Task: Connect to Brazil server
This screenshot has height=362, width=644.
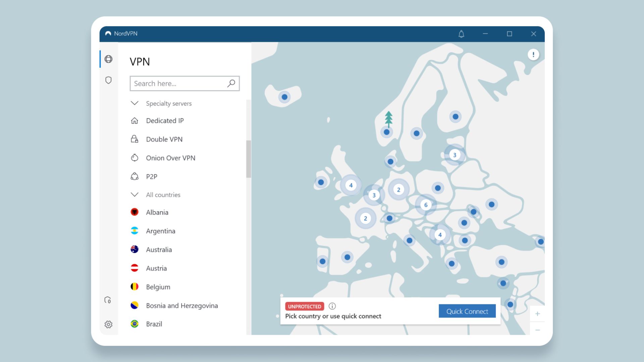Action: [x=154, y=324]
